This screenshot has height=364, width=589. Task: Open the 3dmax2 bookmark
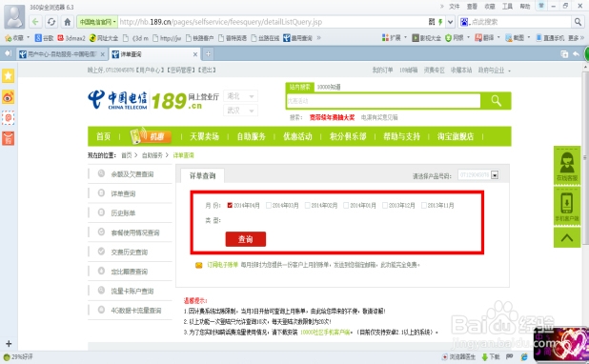click(71, 38)
